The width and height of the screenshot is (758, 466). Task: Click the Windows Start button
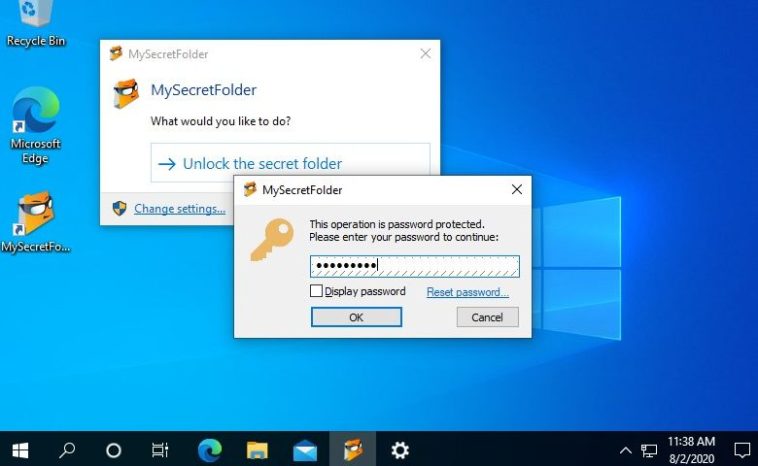click(20, 450)
